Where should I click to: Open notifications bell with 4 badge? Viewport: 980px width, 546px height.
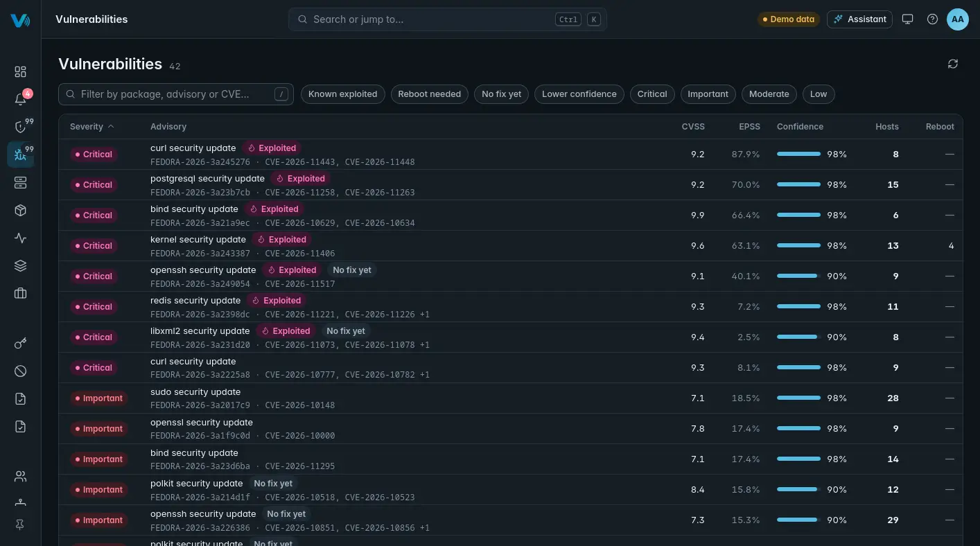pos(20,99)
